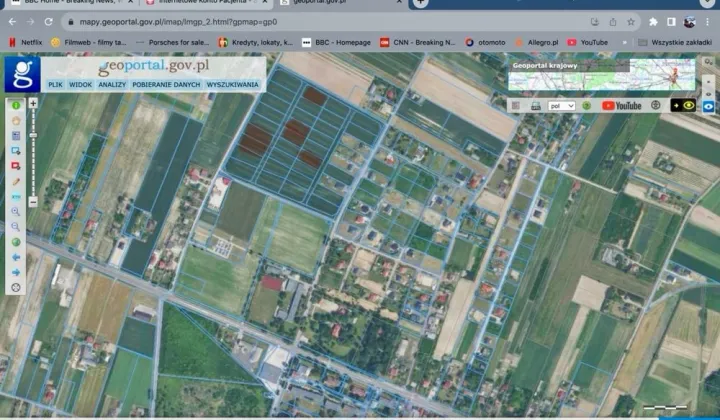Click the accessibility icon near YouTube

pyautogui.click(x=655, y=105)
